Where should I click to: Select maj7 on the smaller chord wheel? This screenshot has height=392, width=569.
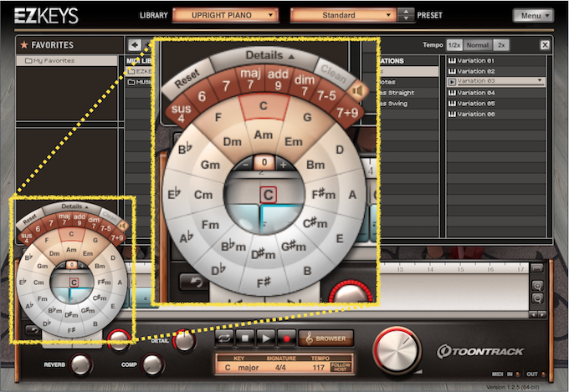64,219
